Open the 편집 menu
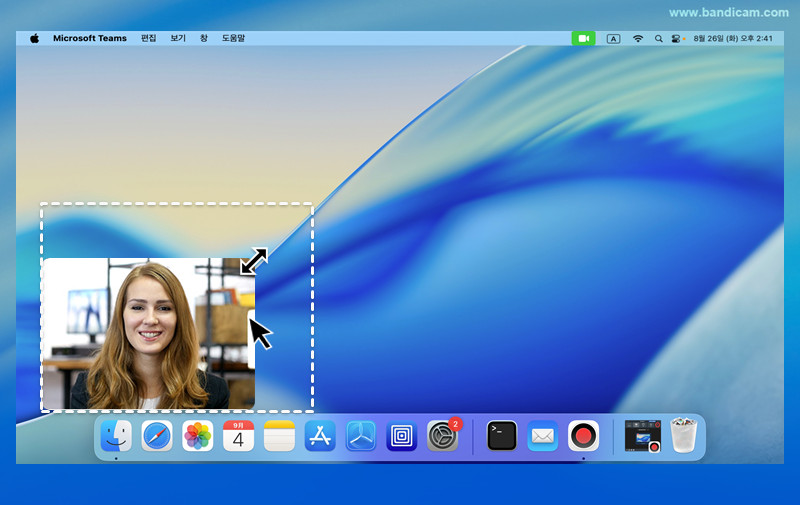Image resolution: width=800 pixels, height=505 pixels. tap(148, 38)
